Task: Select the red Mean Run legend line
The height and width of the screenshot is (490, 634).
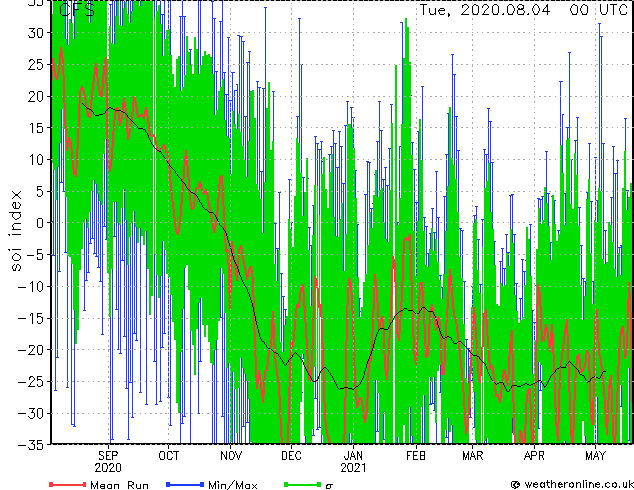Action: click(68, 484)
